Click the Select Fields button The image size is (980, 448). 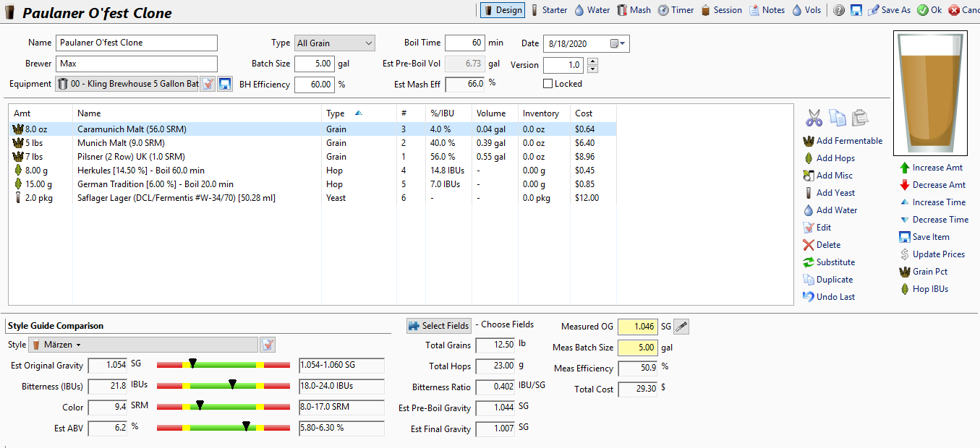[x=439, y=326]
